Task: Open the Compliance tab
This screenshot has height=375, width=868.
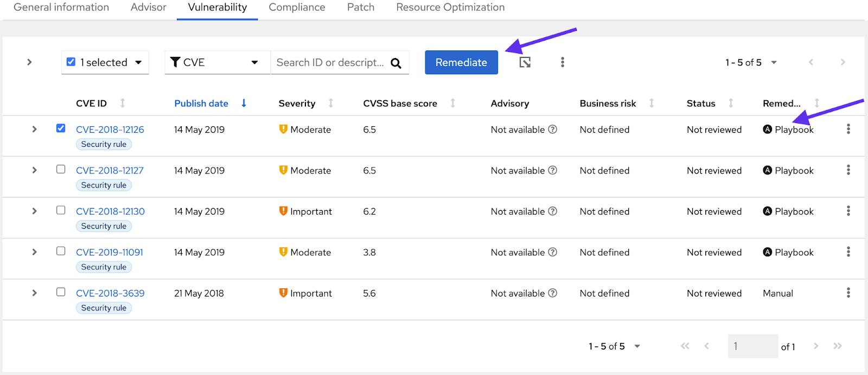Action: (x=297, y=8)
